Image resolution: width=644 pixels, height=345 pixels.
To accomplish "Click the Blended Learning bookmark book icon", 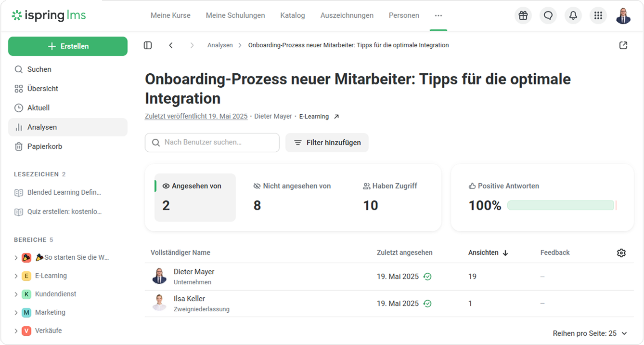I will [19, 193].
